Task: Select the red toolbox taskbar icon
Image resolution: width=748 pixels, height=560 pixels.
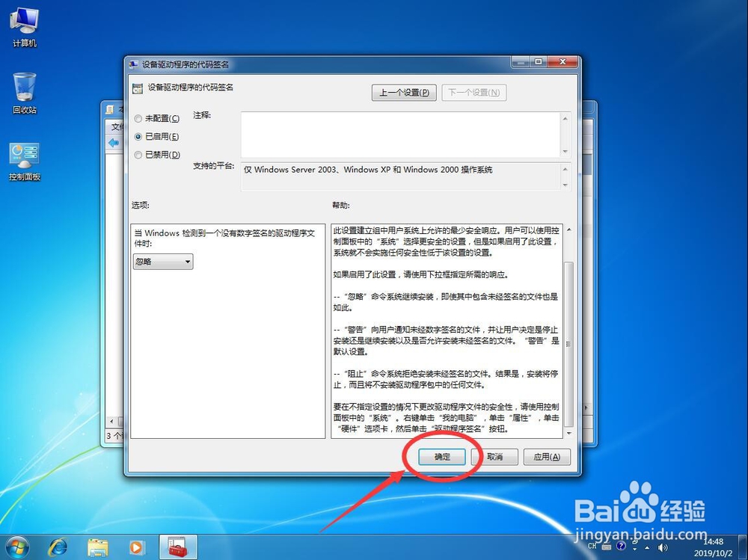Action: click(177, 547)
